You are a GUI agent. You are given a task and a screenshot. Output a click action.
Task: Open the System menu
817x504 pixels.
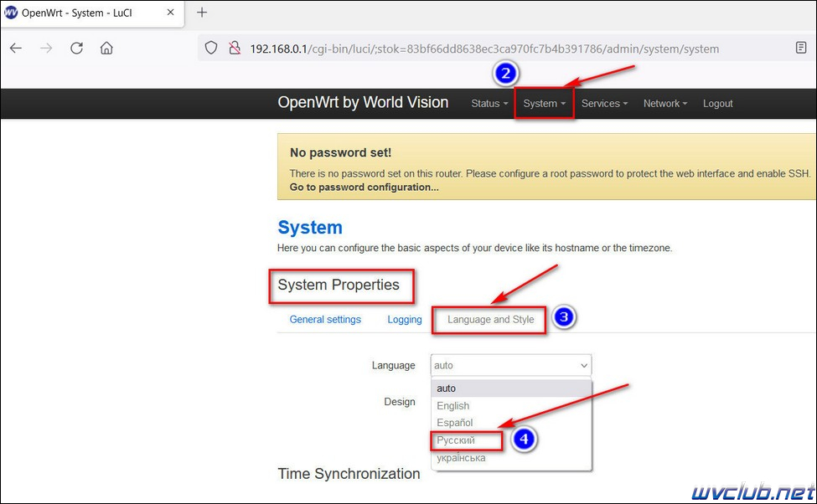click(x=544, y=104)
